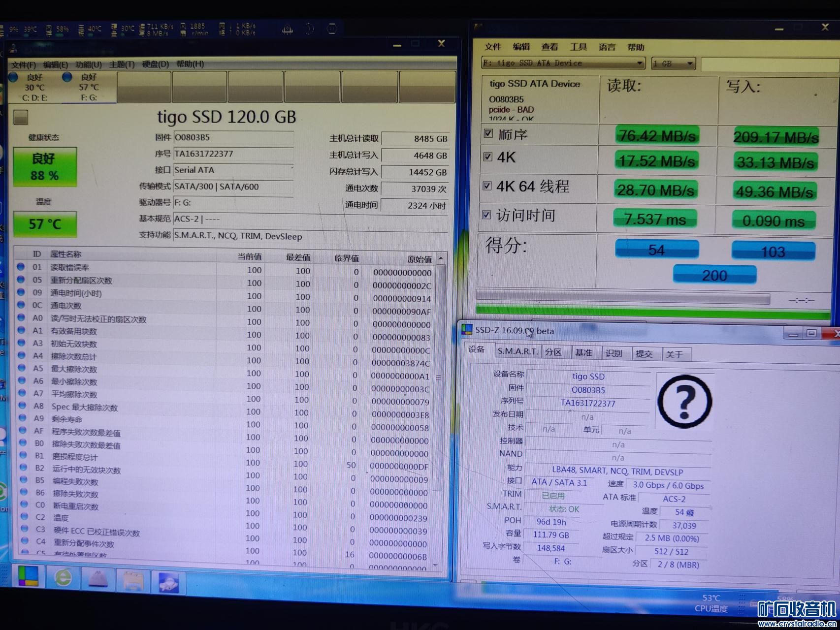Open 语言 menu in AS SSD Benchmark
Screen dimensions: 840x630
click(x=607, y=47)
